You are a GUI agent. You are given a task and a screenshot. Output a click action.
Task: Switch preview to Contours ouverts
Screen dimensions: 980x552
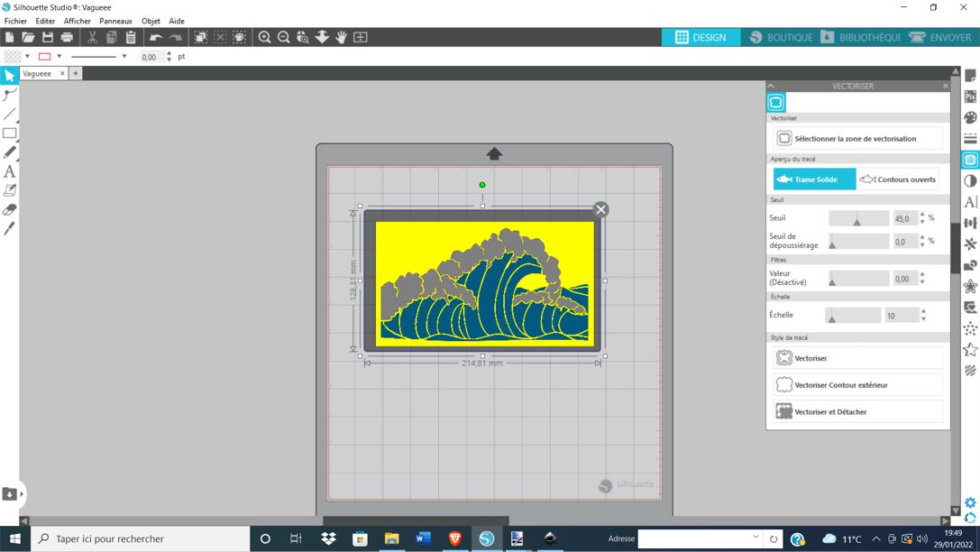[898, 179]
